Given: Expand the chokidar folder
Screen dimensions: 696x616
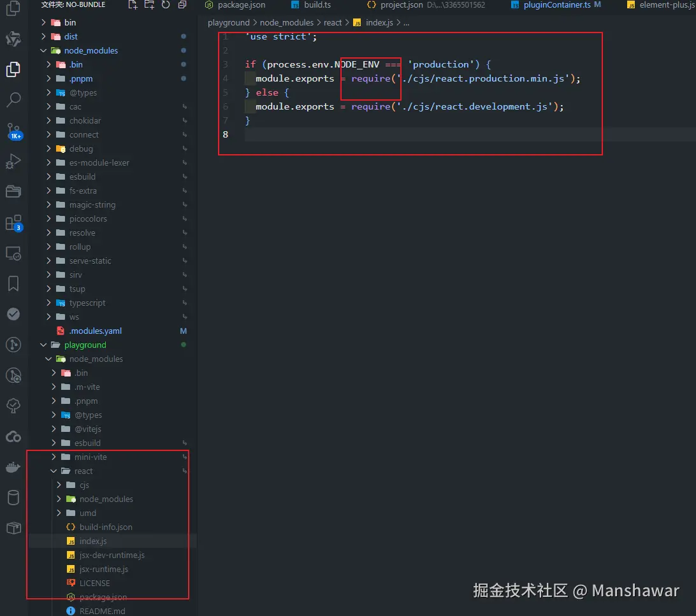Looking at the screenshot, I should pos(113,120).
